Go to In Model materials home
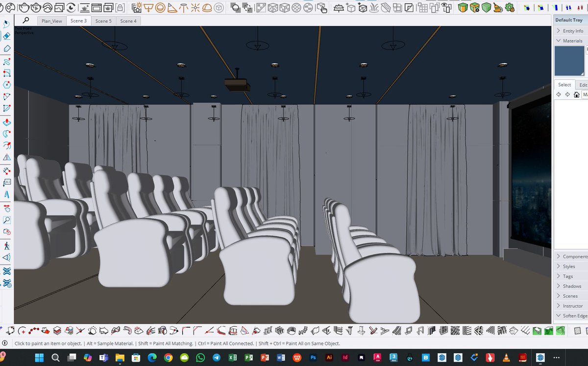Viewport: 588px width, 366px height. 576,95
